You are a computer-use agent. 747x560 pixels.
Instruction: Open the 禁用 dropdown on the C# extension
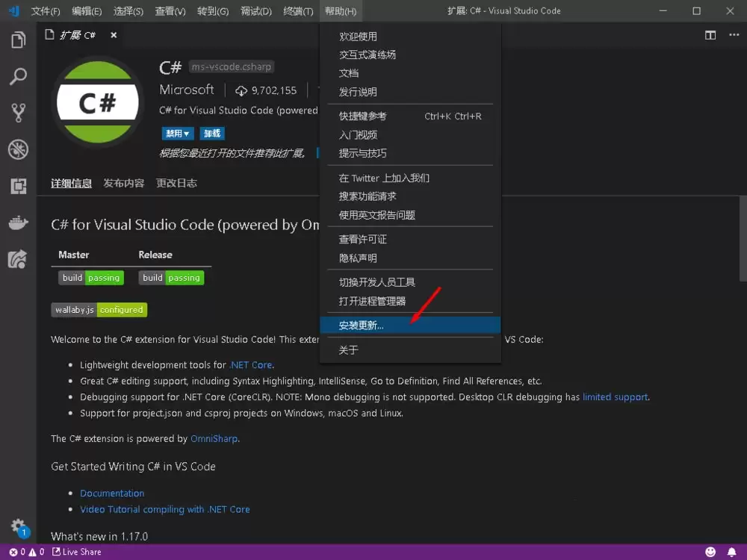177,132
